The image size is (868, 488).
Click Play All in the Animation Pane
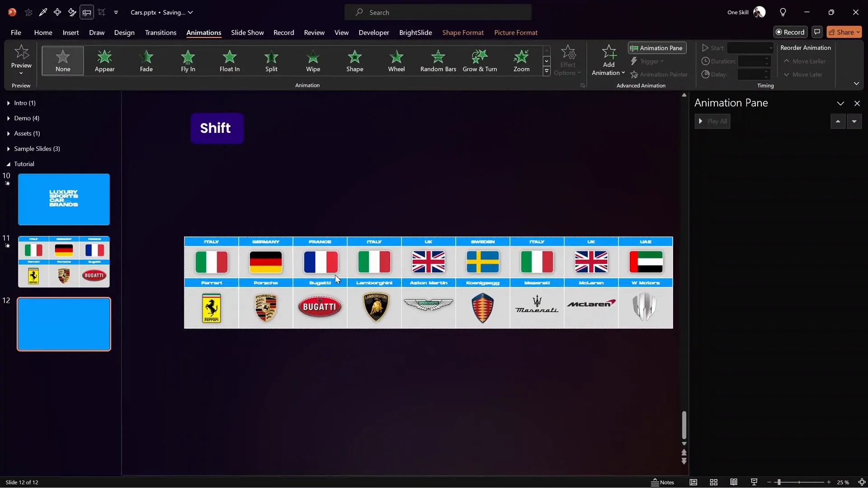(x=712, y=121)
